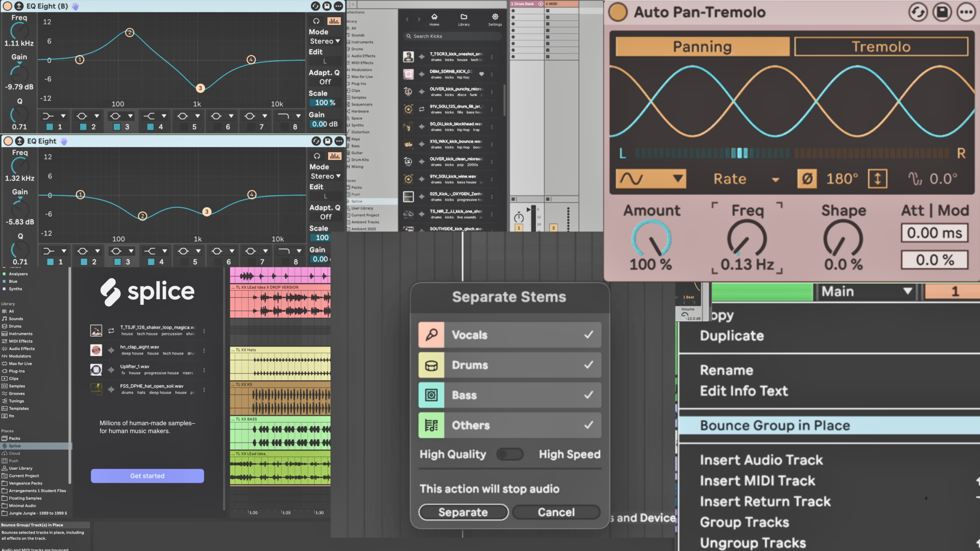Choose Insert Audio Track in context menu

tap(761, 460)
